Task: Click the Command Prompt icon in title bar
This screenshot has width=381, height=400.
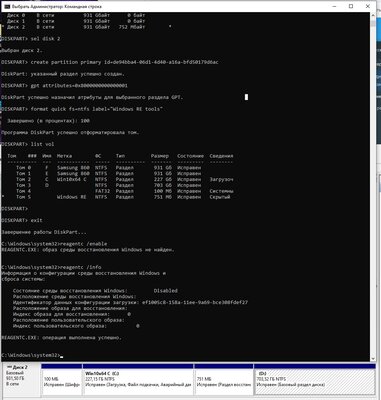Action: pyautogui.click(x=6, y=6)
